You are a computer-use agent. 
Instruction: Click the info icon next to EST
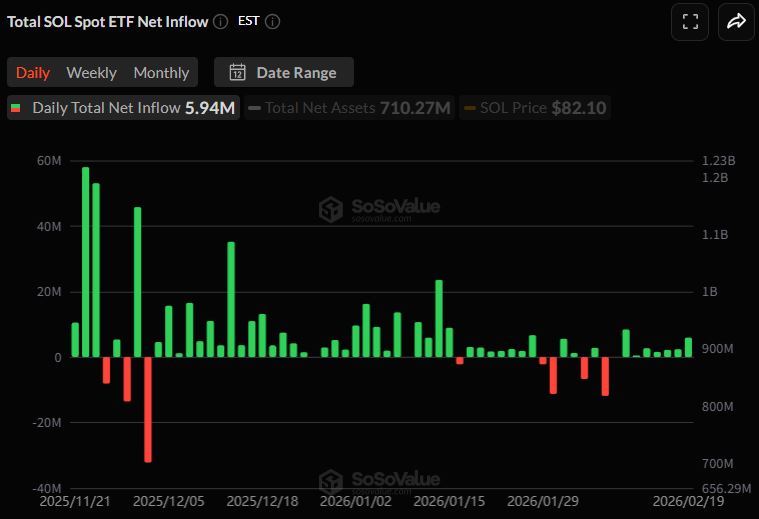point(272,21)
